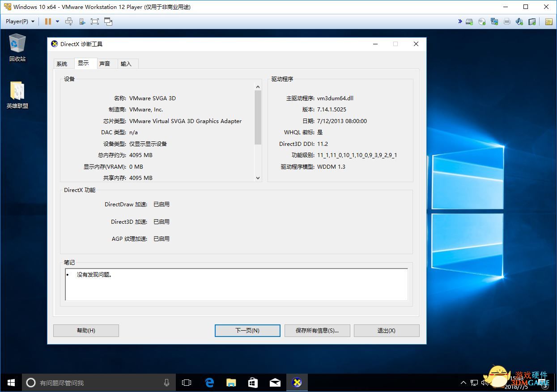Open the Store icon on taskbar

[x=253, y=383]
